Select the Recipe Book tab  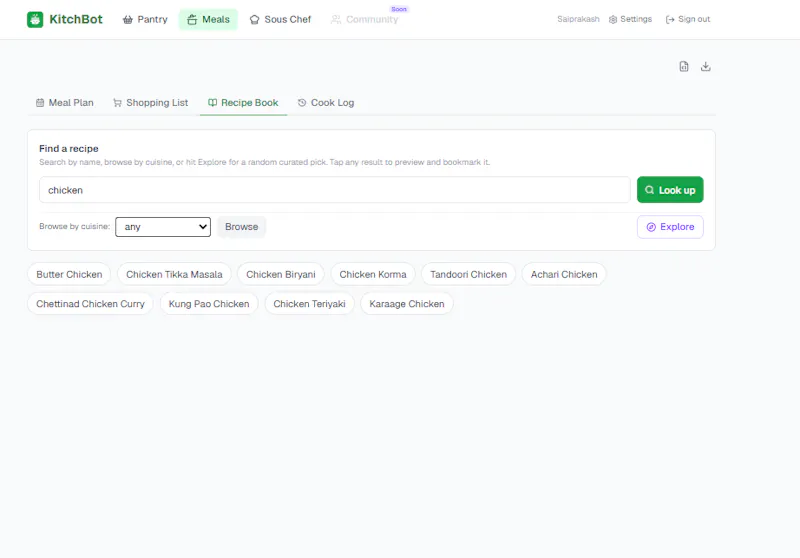pos(243,103)
